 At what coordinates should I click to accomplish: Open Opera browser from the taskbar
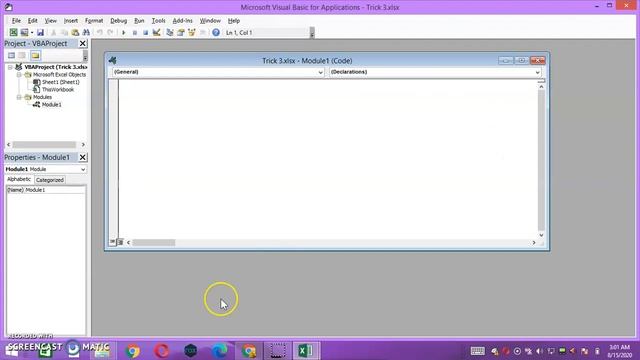(x=162, y=351)
